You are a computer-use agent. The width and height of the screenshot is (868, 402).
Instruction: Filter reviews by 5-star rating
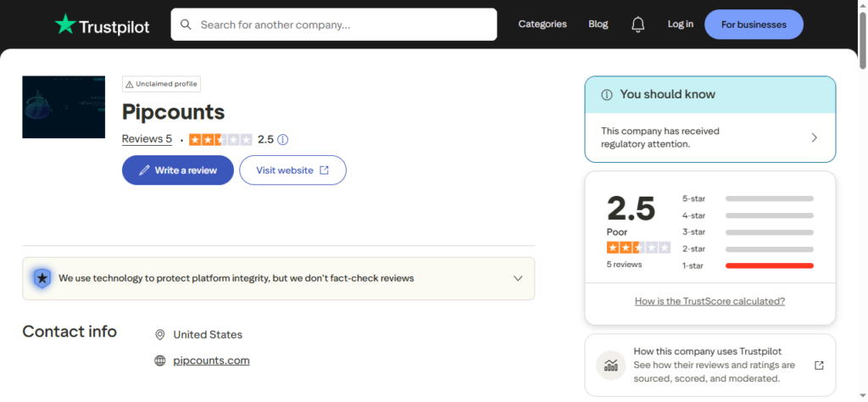769,198
